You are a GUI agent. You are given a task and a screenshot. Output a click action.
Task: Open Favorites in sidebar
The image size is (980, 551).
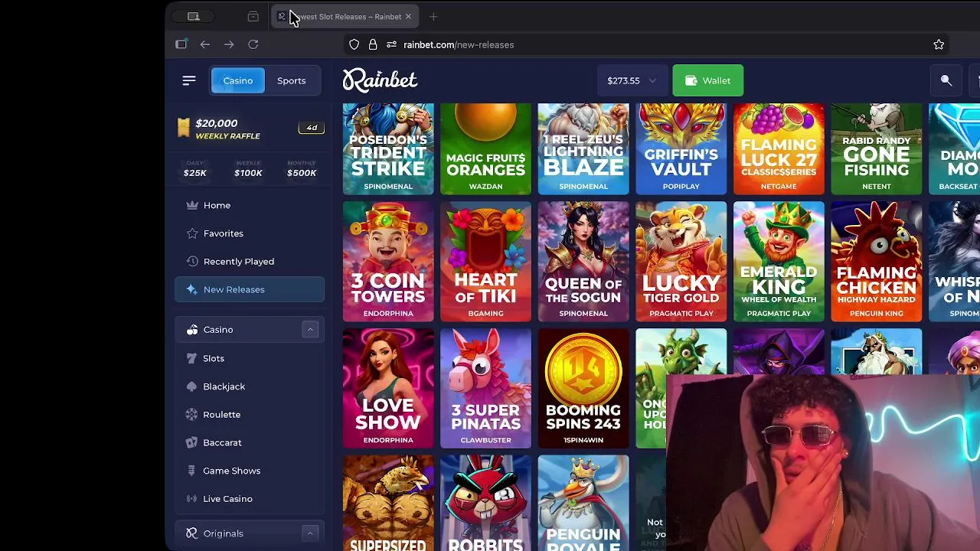250,233
